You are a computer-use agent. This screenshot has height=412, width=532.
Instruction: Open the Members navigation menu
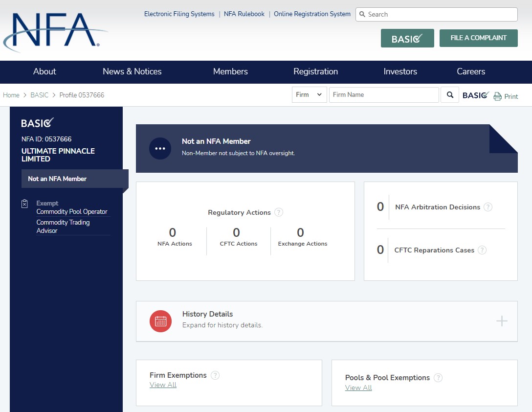(x=230, y=71)
